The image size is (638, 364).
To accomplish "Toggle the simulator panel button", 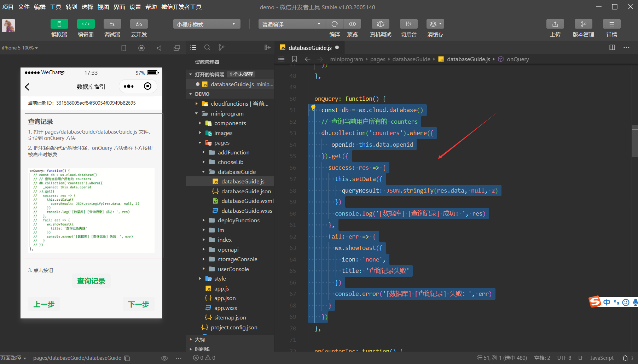I will click(59, 24).
